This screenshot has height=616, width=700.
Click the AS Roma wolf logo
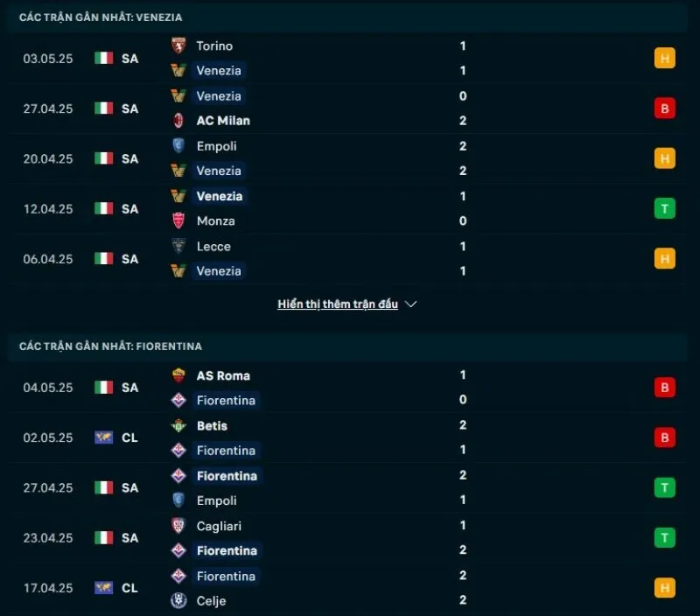(179, 374)
